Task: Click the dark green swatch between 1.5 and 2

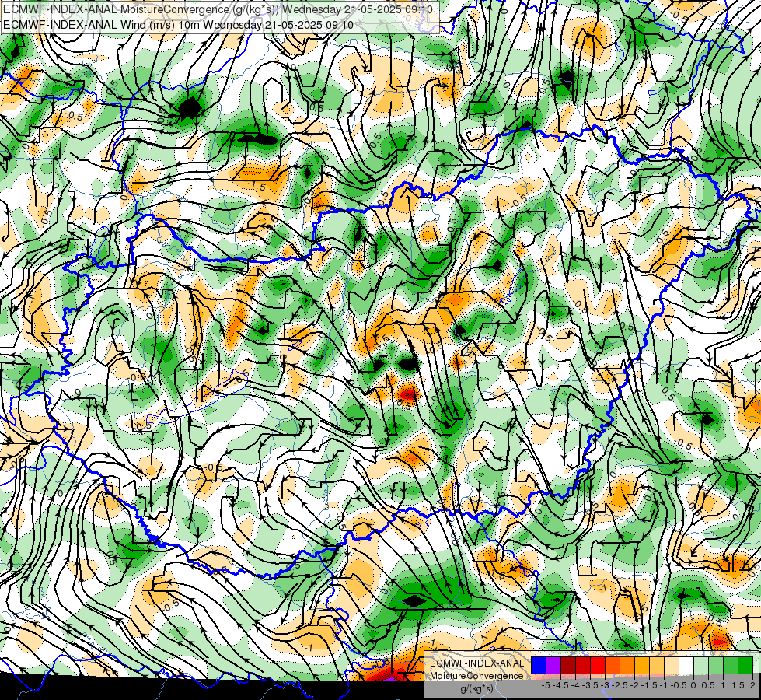Action: click(x=745, y=665)
